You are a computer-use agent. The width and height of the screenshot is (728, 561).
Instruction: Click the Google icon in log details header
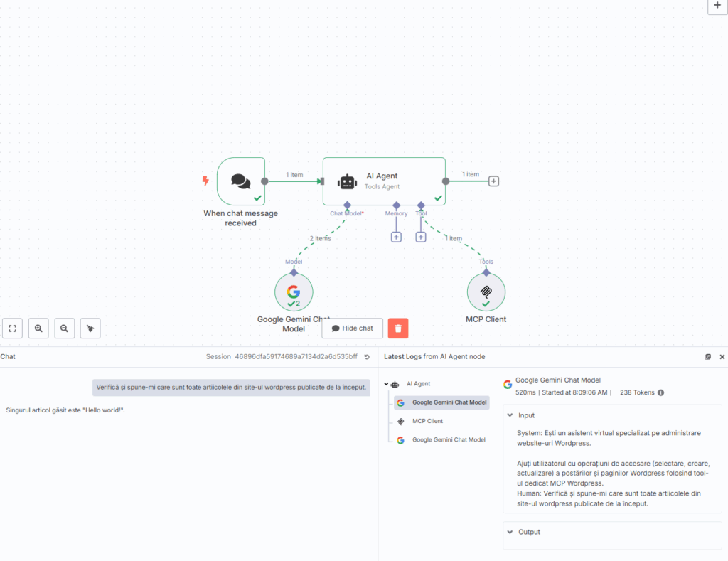(x=508, y=385)
